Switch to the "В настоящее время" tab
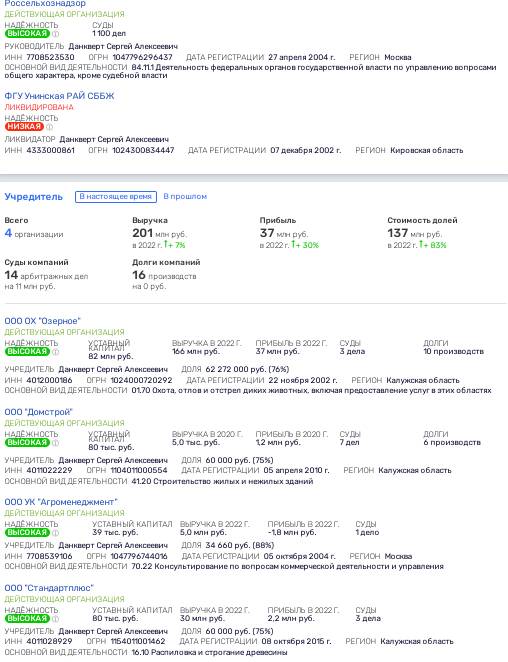The image size is (508, 662). point(116,197)
